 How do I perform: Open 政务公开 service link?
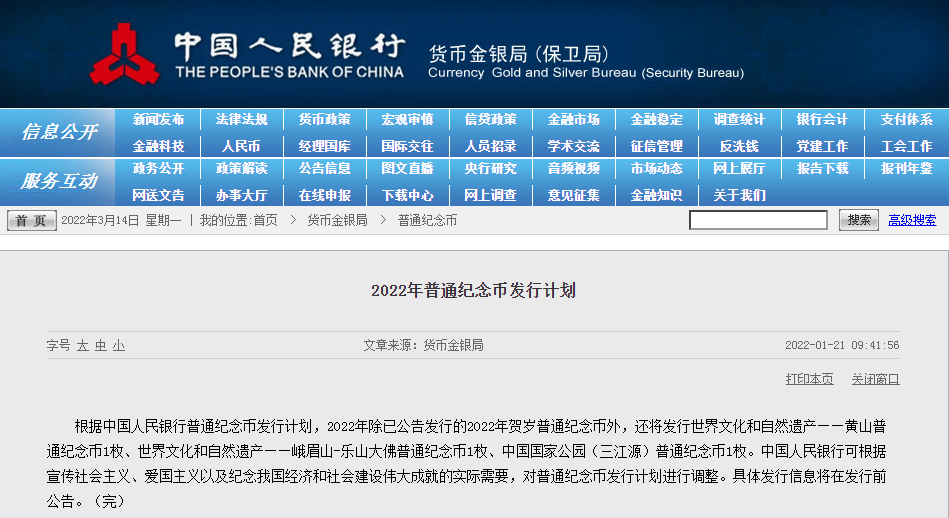(x=159, y=169)
